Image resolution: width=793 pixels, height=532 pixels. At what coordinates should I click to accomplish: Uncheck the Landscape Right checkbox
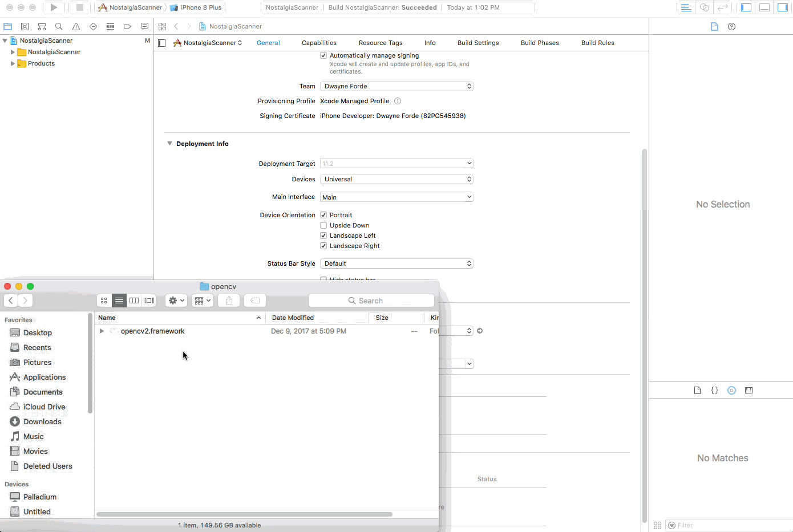coord(323,246)
